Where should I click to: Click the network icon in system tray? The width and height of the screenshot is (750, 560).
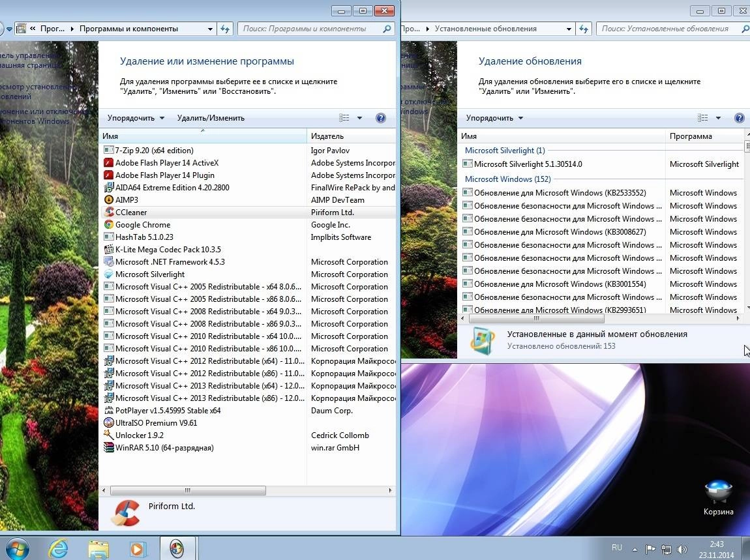pyautogui.click(x=666, y=549)
